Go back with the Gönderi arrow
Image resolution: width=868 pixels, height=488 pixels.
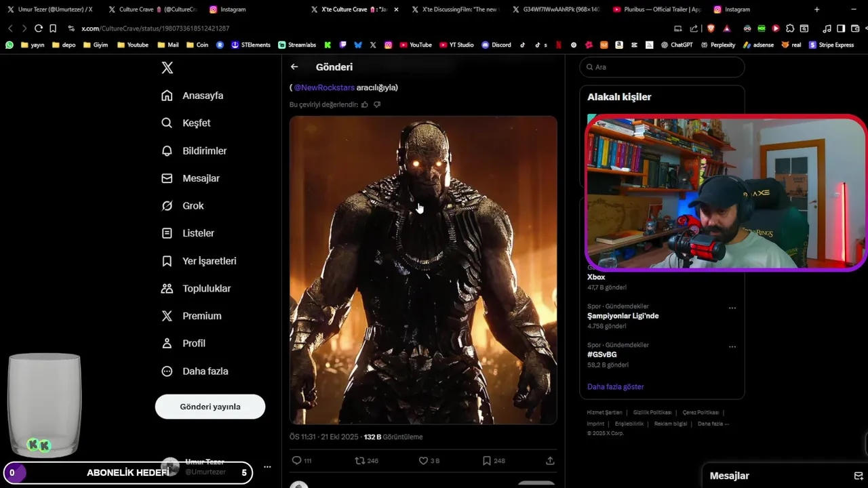point(294,66)
